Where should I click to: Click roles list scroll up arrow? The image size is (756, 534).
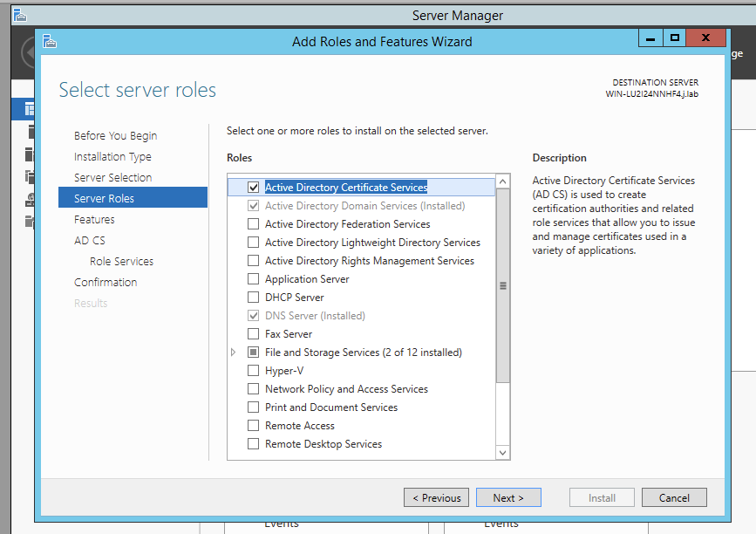tap(502, 181)
